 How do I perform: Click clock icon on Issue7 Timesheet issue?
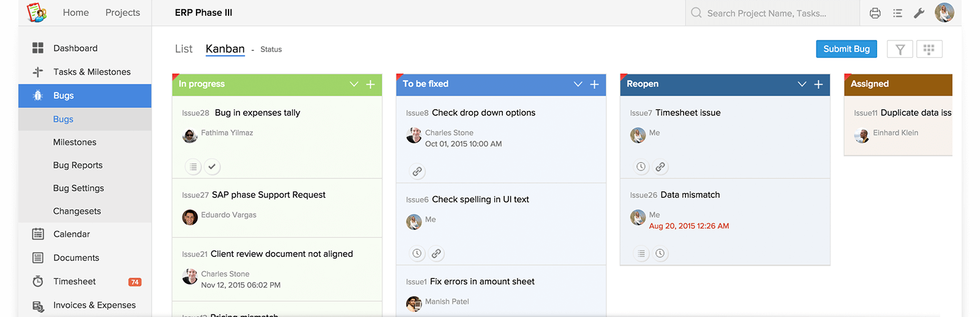tap(641, 167)
